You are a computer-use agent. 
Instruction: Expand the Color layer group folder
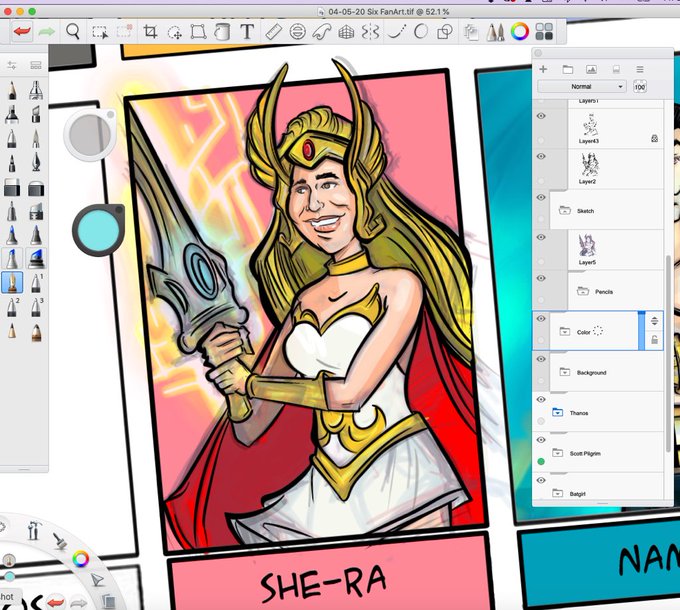565,332
